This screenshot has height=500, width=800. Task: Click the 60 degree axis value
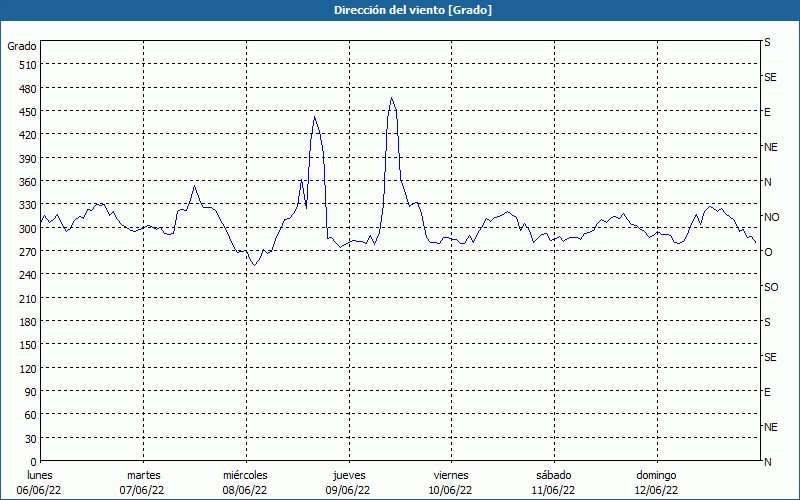pyautogui.click(x=31, y=415)
